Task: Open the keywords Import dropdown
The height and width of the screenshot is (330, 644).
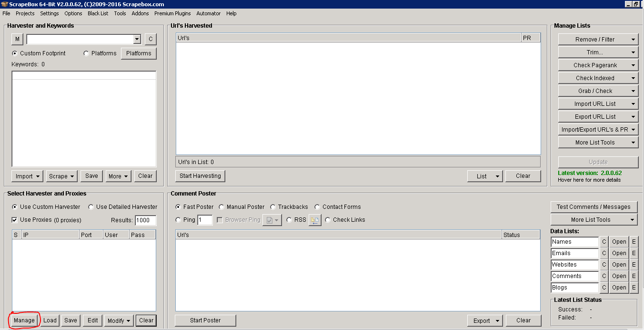Action: (x=27, y=176)
